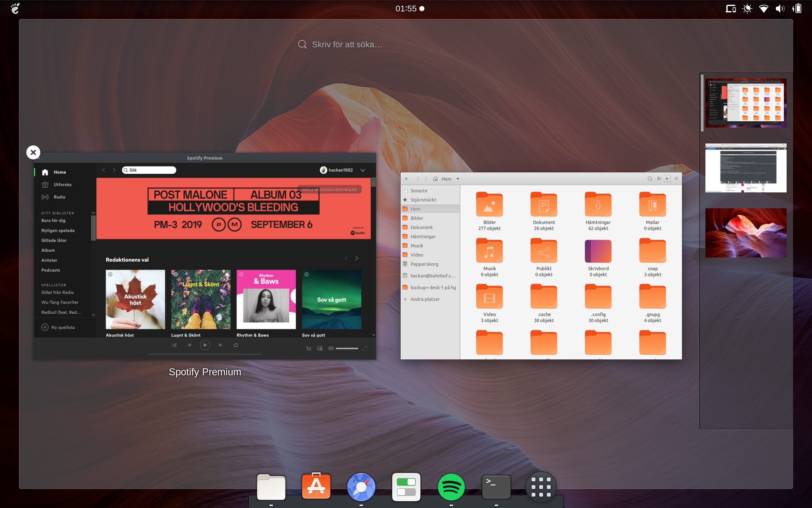Open the Hämtningar folder icon
The image size is (812, 508).
(x=598, y=204)
